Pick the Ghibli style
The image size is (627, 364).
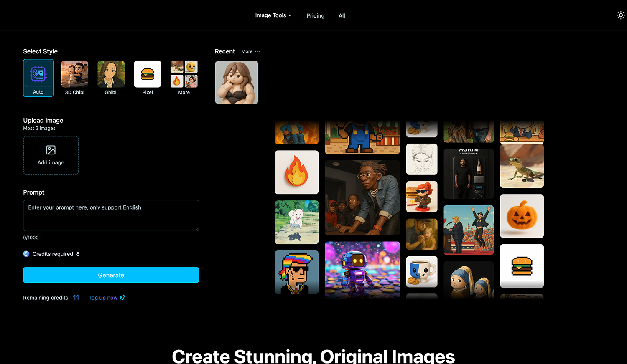tap(111, 73)
